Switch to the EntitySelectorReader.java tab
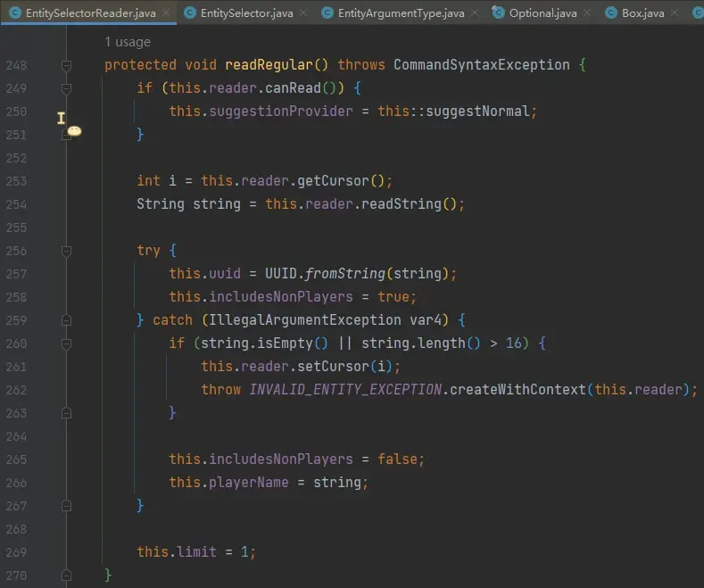The image size is (704, 588). click(91, 13)
